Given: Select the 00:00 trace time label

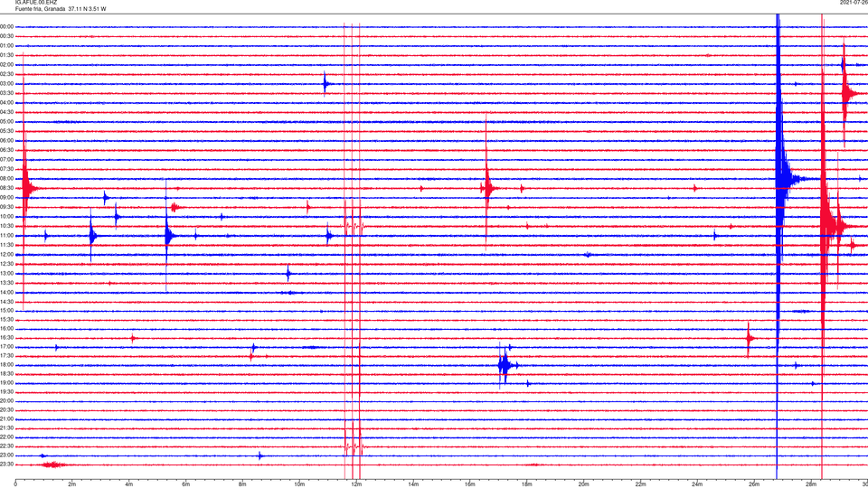Looking at the screenshot, I should coord(7,26).
